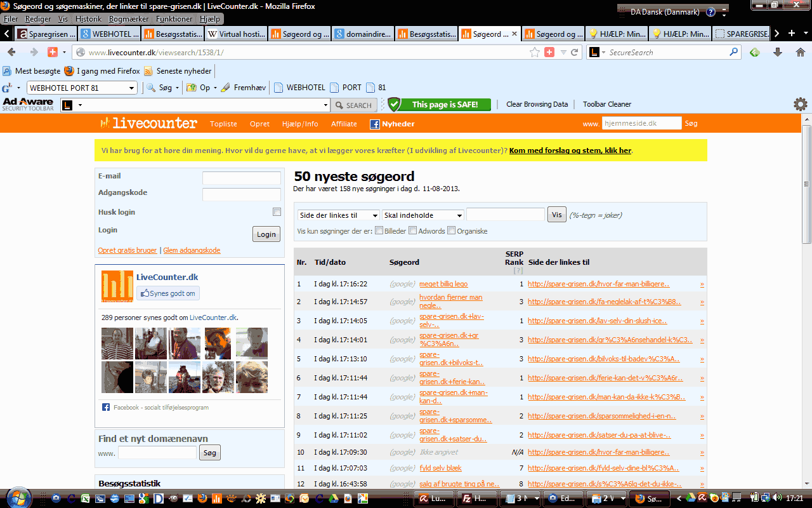
Task: Bookmark this page with the star icon
Action: click(535, 52)
